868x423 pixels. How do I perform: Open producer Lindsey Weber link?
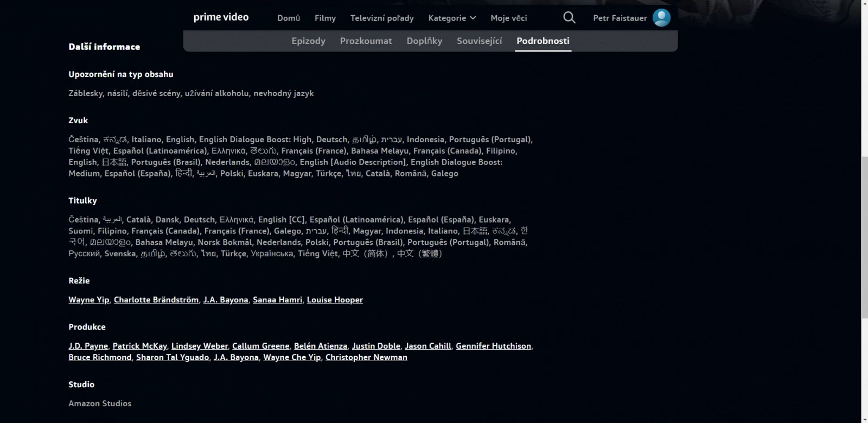point(199,346)
